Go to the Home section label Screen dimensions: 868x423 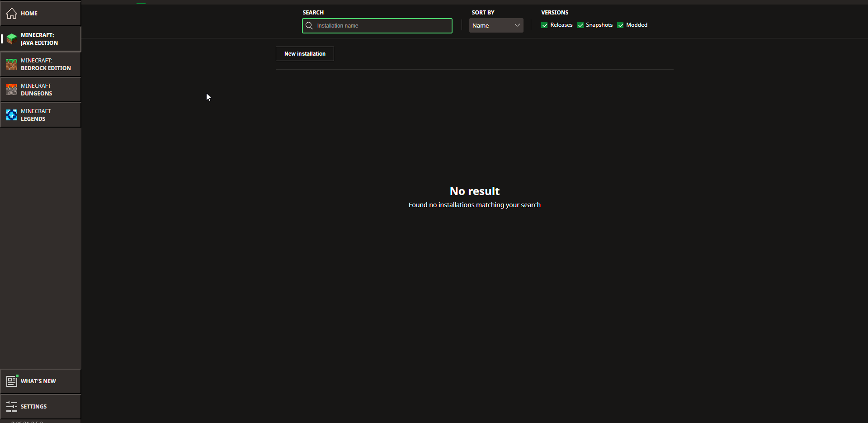(29, 14)
